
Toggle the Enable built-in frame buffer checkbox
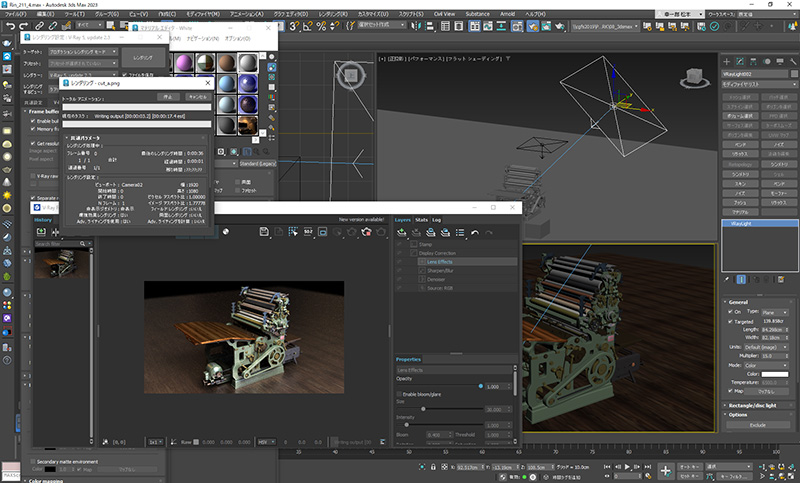click(x=33, y=121)
